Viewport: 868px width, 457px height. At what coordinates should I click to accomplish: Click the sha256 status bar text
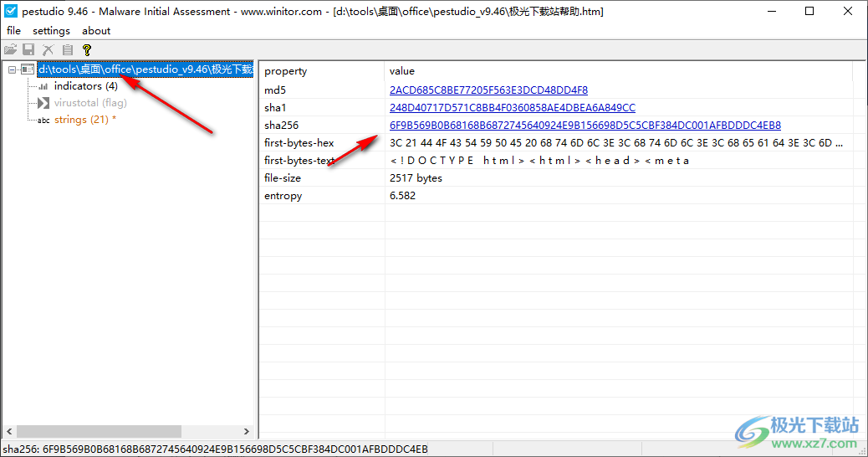click(x=216, y=449)
